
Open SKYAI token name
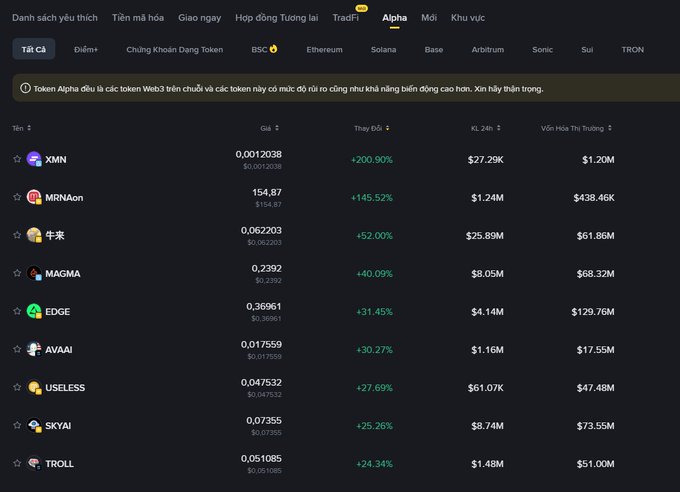pyautogui.click(x=58, y=426)
